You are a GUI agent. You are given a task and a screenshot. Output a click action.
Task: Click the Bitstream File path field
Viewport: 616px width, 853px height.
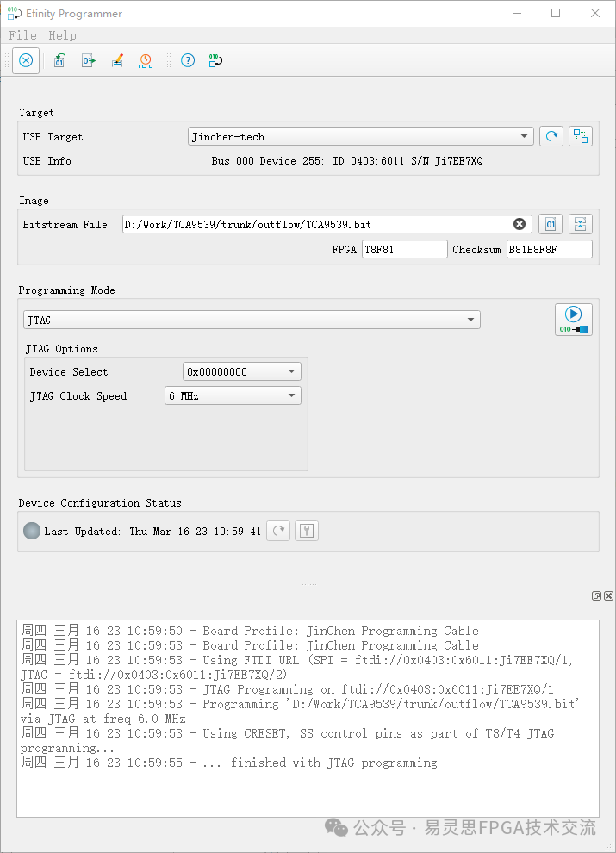[327, 224]
